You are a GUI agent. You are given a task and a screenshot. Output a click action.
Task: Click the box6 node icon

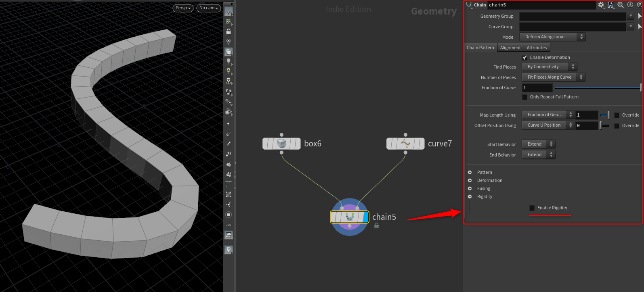point(281,144)
